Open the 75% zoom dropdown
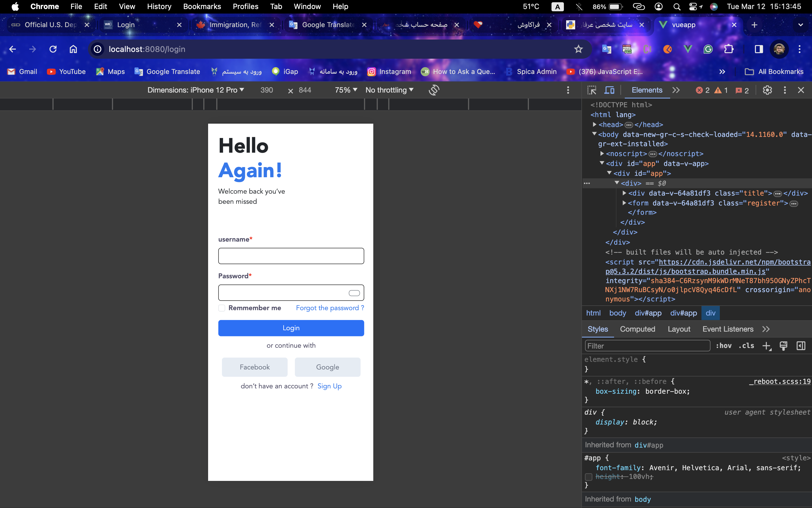This screenshot has width=812, height=508. click(x=346, y=90)
